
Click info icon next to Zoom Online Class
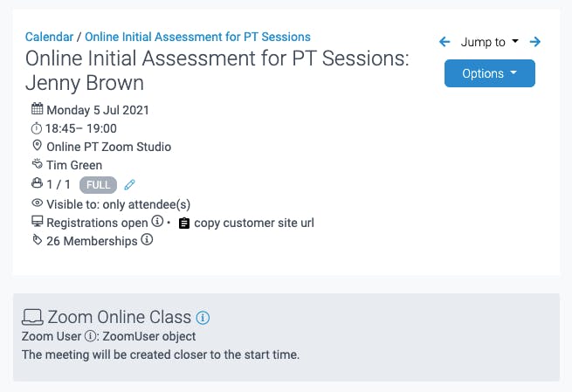pyautogui.click(x=203, y=318)
